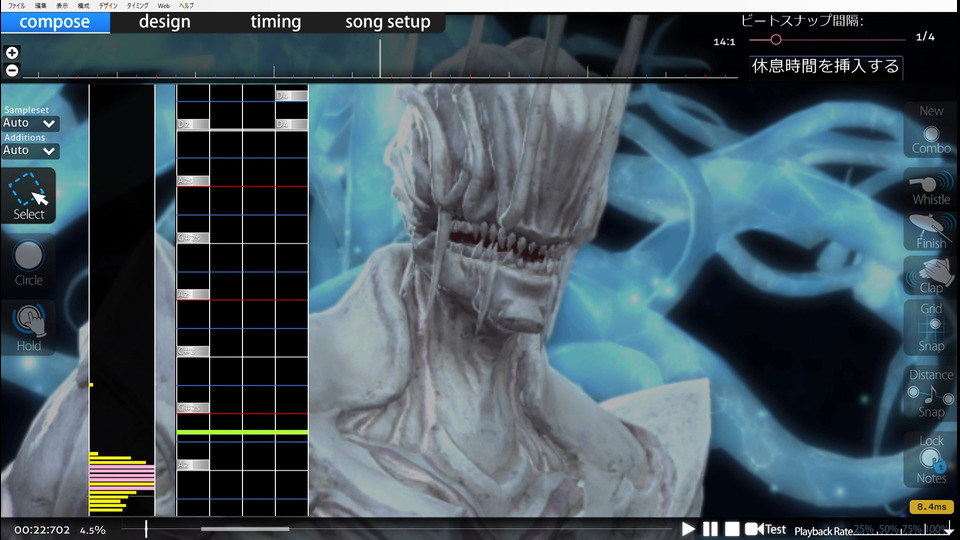Choose the Select tool

pos(28,196)
